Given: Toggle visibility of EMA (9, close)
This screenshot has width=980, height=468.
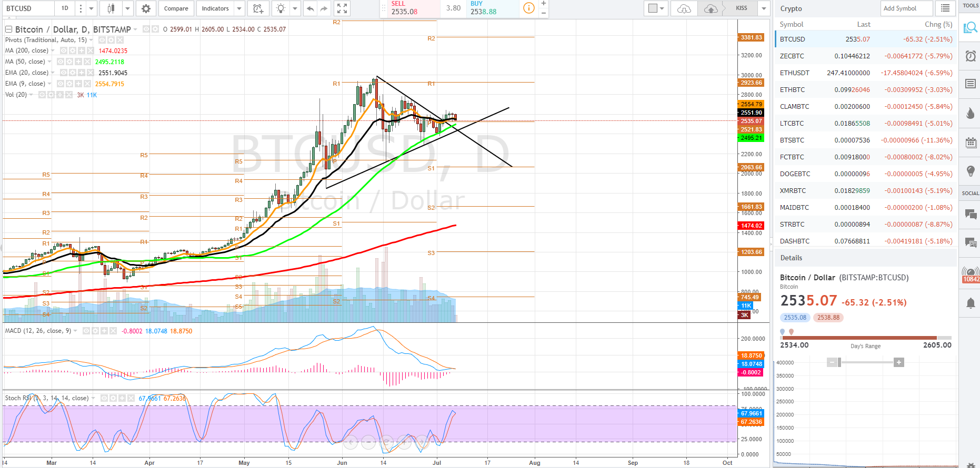Looking at the screenshot, I should point(61,84).
